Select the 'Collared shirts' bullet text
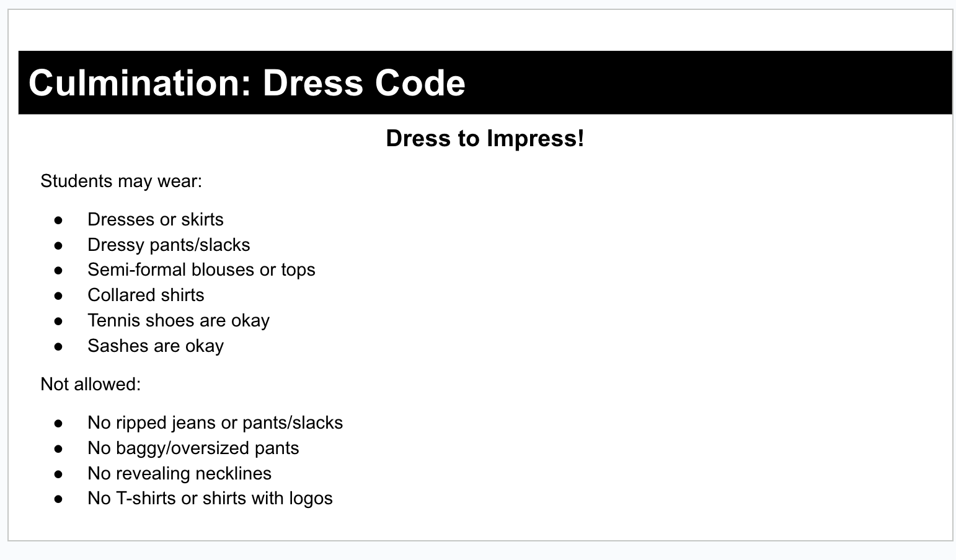The image size is (956, 560). tap(146, 295)
